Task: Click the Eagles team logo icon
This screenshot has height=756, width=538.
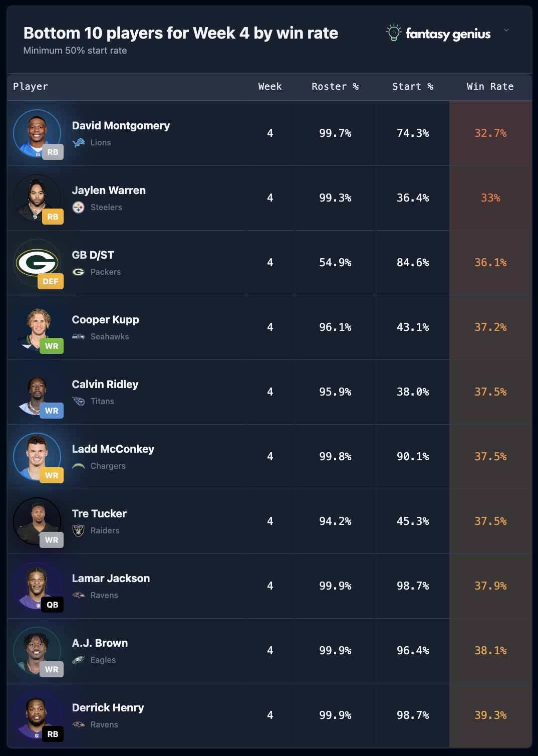Action: click(79, 660)
